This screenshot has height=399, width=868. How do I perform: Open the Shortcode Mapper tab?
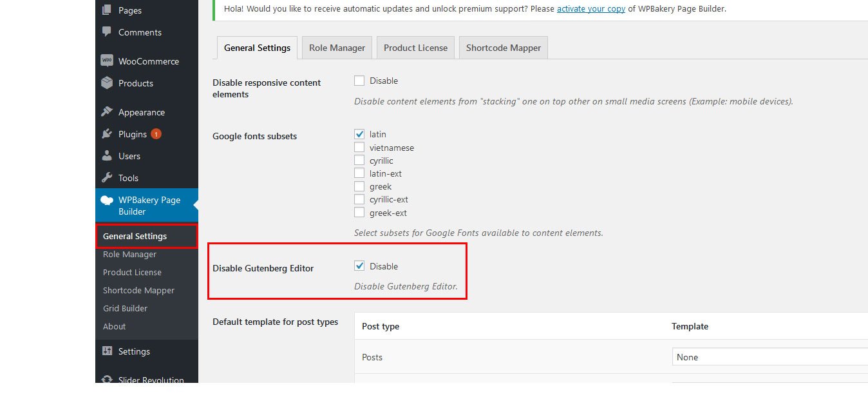[x=503, y=48]
